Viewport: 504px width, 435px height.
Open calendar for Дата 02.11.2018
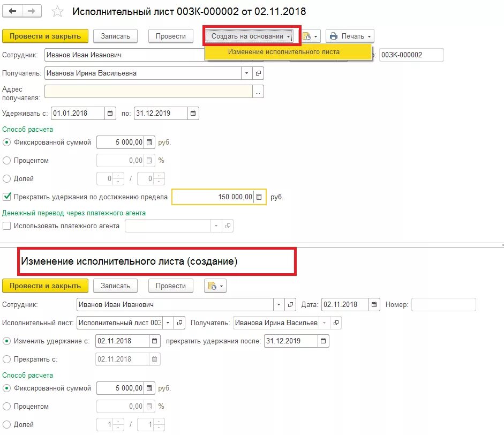[x=374, y=304]
